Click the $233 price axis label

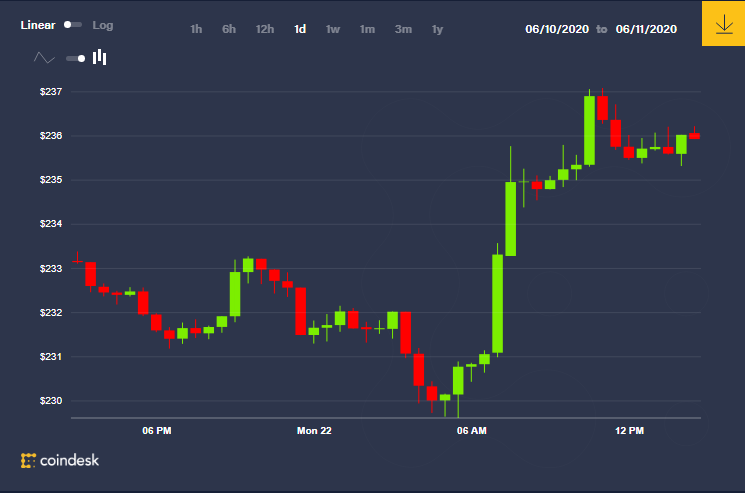click(51, 269)
